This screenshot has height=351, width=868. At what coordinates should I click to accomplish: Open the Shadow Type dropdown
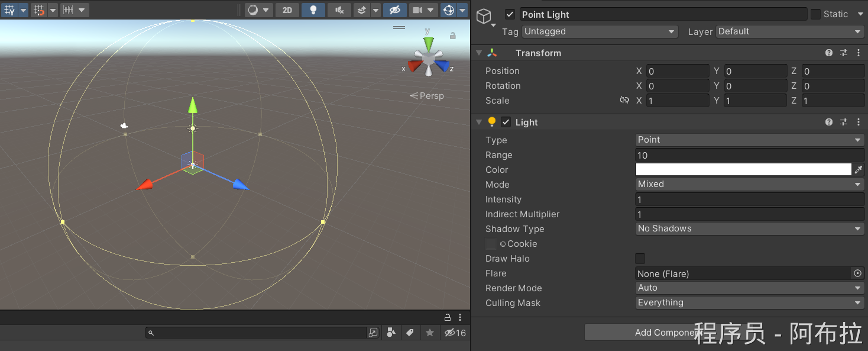point(749,229)
